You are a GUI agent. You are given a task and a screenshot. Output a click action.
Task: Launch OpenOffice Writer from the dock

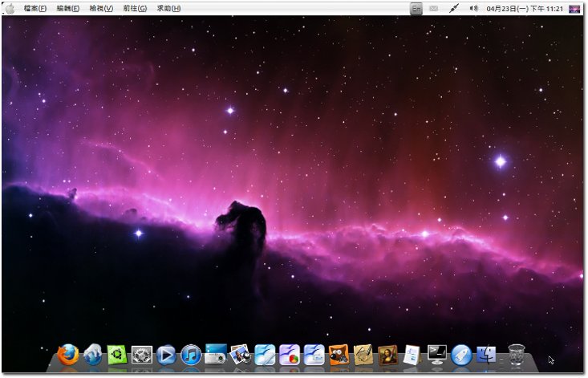pos(265,355)
